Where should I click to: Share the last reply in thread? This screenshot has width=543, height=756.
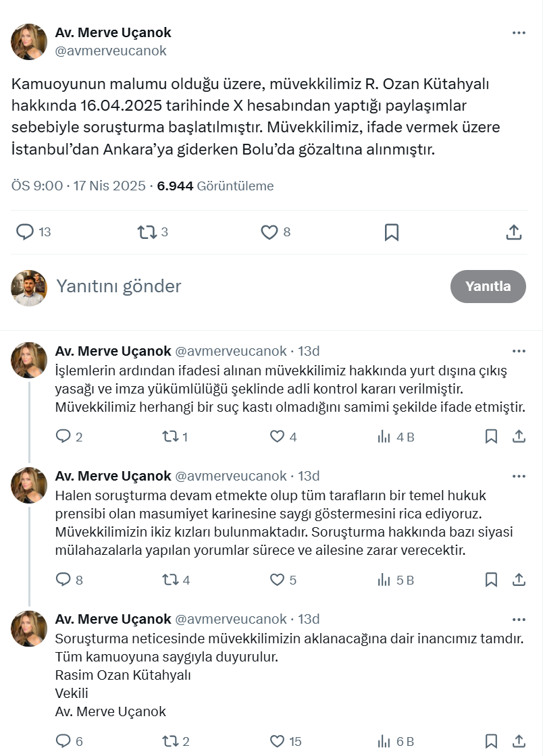pos(519,741)
